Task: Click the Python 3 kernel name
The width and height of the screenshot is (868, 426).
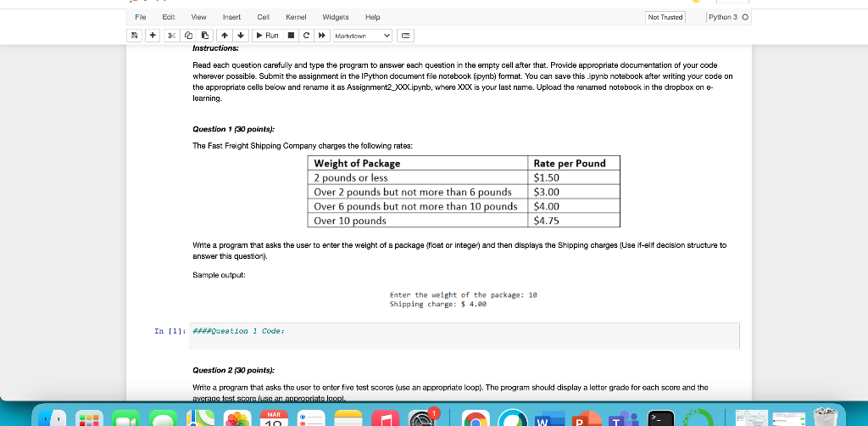Action: tap(723, 17)
